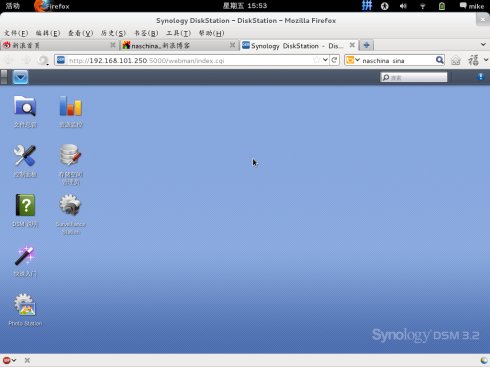Open dropdown arrow beside the add-on icon
The height and width of the screenshot is (367, 490).
click(486, 60)
